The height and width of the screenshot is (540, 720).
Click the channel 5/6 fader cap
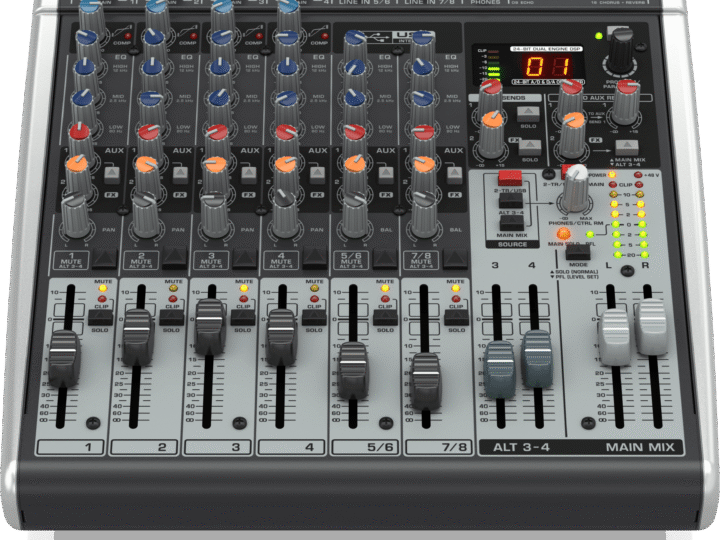click(353, 371)
